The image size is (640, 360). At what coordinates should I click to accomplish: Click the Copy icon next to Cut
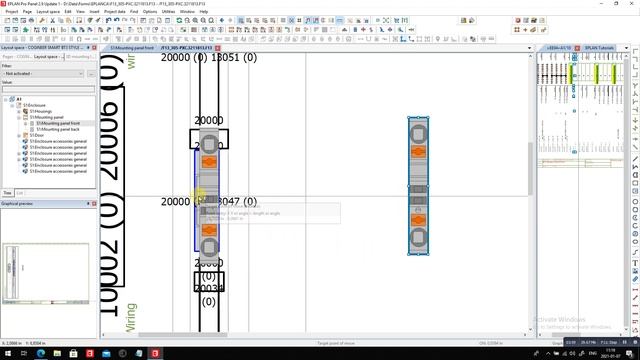(60, 20)
